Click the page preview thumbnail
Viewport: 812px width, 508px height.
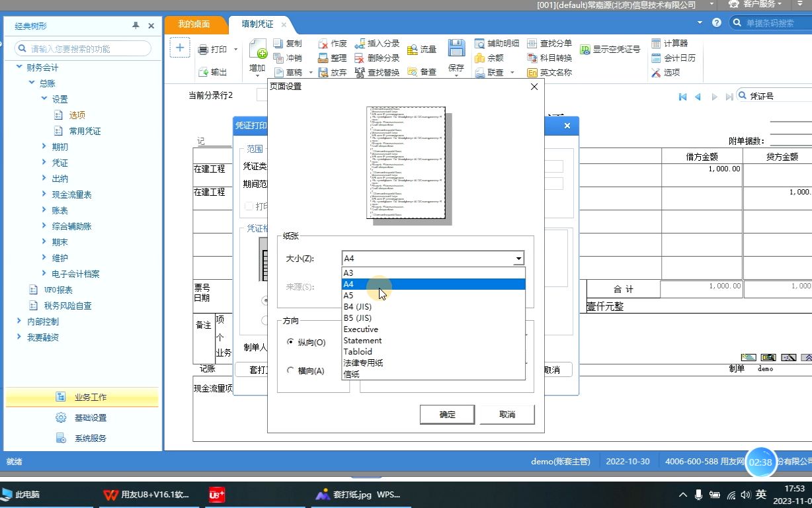406,162
